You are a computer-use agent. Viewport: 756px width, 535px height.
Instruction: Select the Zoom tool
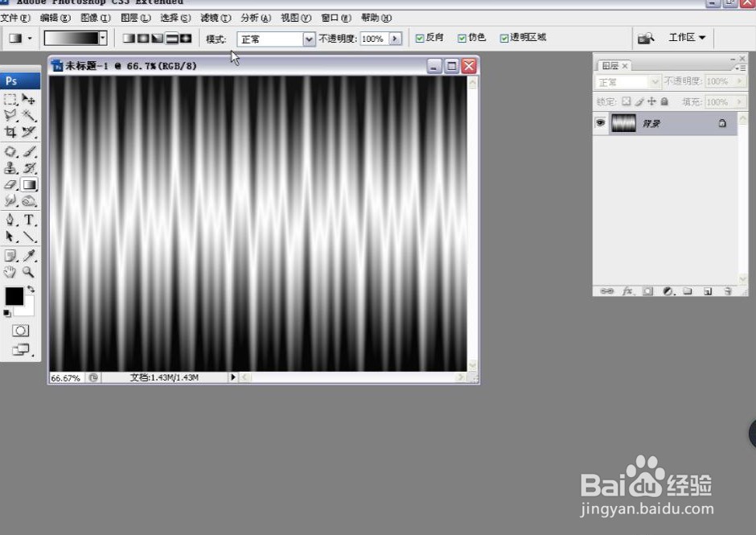pos(29,272)
